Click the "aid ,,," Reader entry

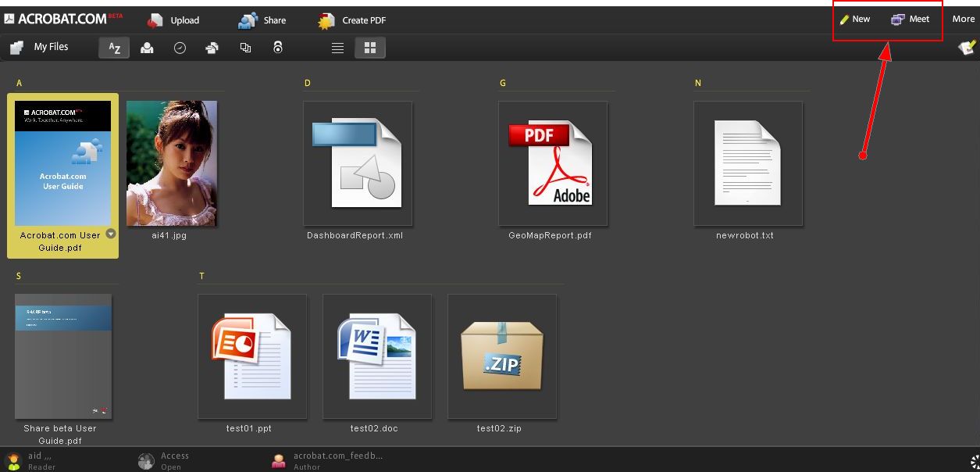point(31,461)
